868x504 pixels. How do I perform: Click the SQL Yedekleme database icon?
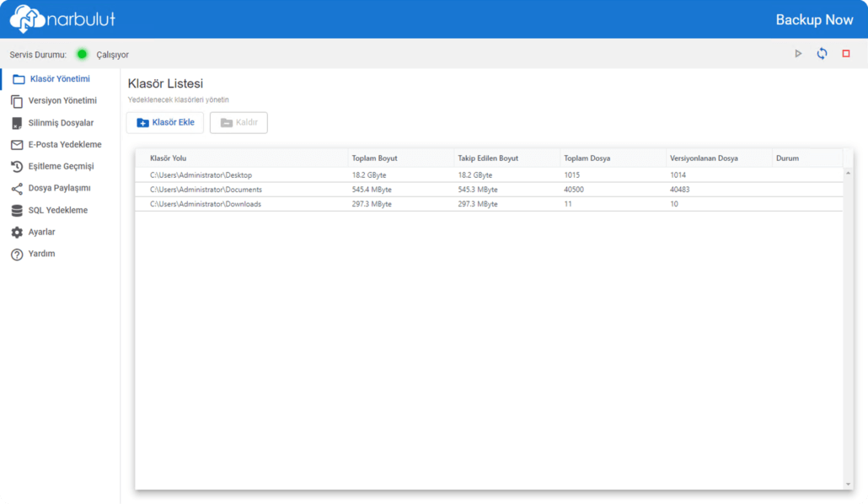click(x=17, y=211)
